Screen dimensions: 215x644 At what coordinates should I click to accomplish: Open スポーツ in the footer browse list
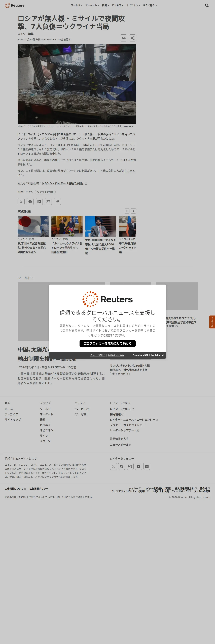[x=45, y=441]
